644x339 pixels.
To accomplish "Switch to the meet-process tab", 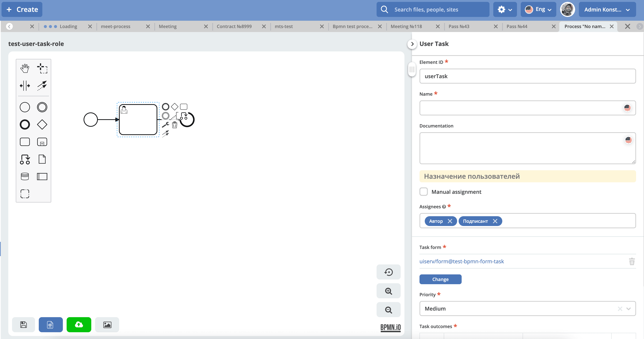I will 116,26.
